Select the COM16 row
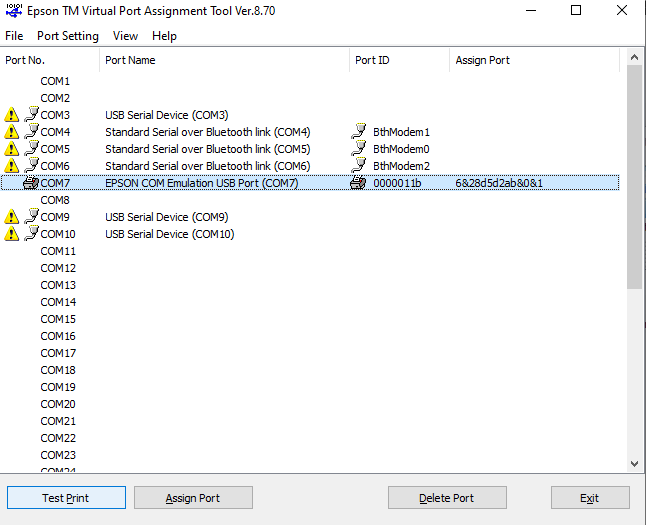 click(310, 336)
